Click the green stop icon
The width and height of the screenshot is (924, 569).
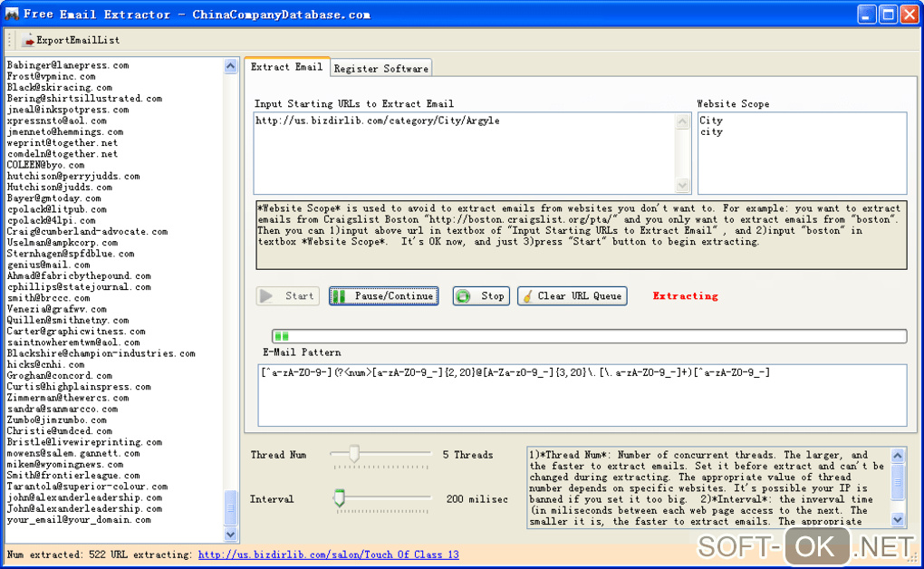(463, 296)
